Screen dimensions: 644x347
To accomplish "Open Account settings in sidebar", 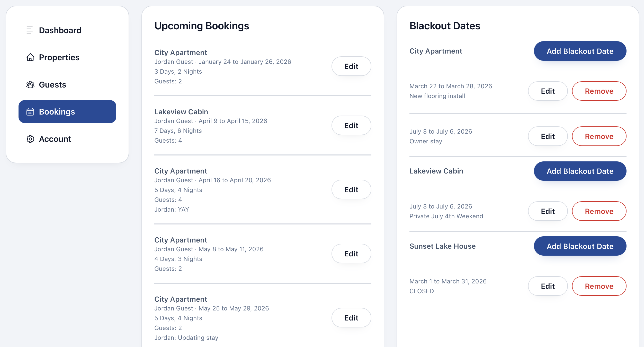I will click(55, 139).
